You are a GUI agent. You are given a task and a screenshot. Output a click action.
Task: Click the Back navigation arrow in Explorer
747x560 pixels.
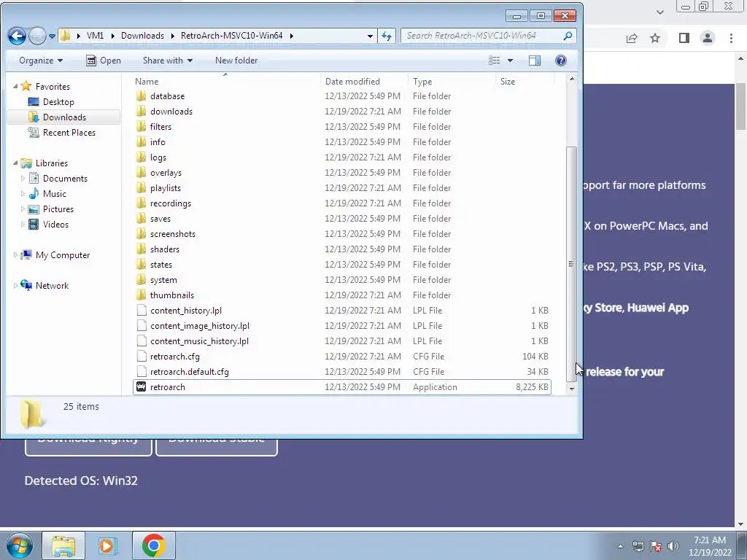17,36
